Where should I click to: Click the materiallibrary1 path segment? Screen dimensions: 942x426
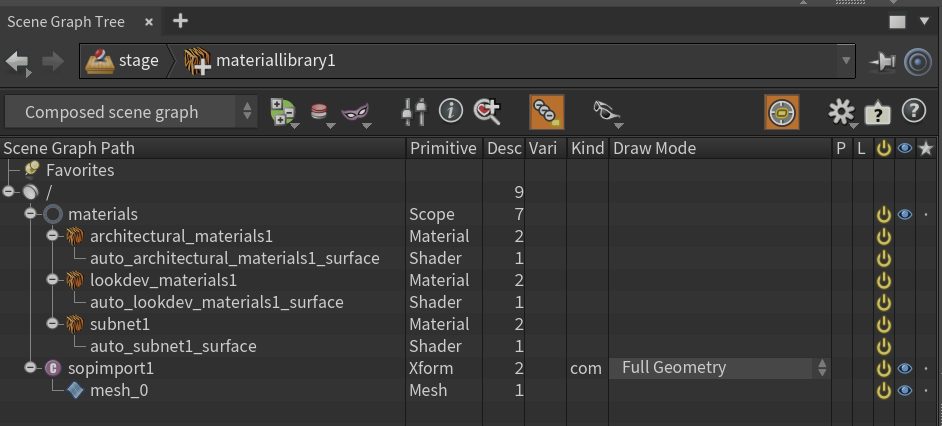(260, 61)
